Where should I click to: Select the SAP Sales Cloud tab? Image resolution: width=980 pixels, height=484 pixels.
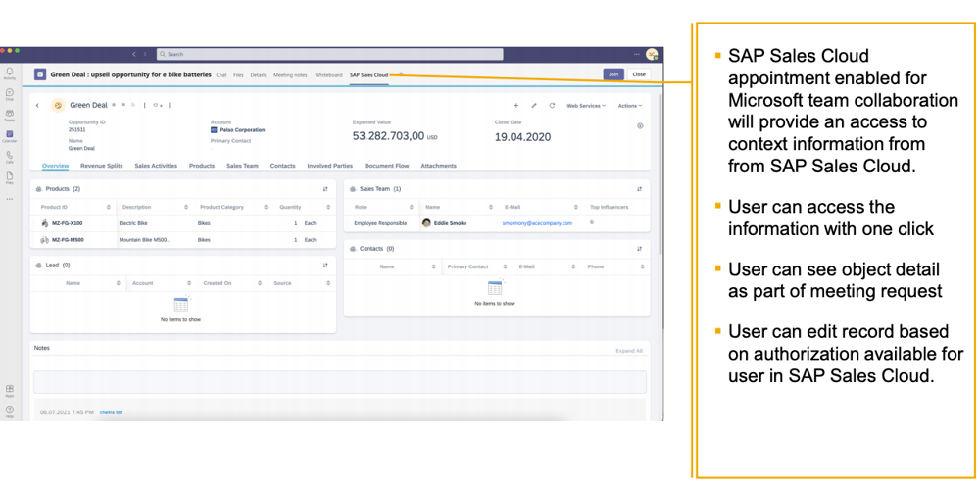368,74
